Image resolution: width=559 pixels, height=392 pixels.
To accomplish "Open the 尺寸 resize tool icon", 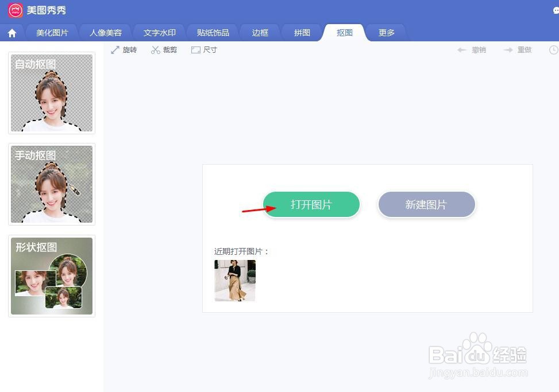I will point(196,49).
